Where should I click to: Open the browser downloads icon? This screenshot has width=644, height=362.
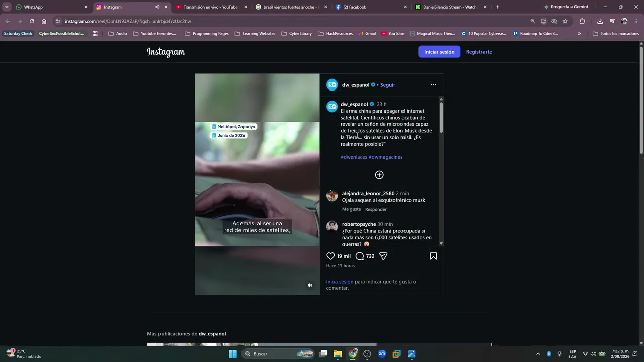coord(600,21)
